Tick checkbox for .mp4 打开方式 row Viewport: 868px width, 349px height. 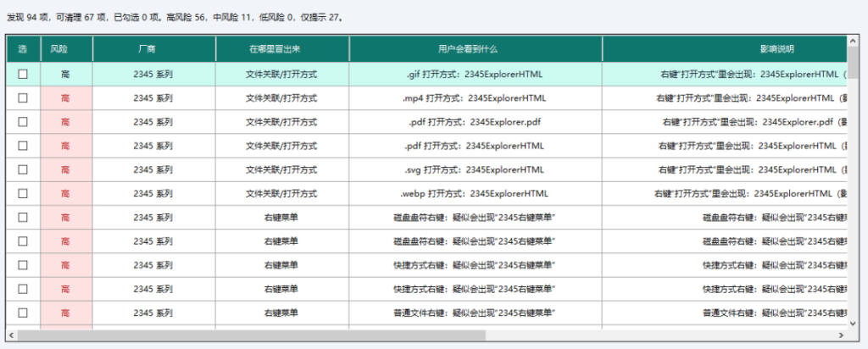pyautogui.click(x=23, y=98)
